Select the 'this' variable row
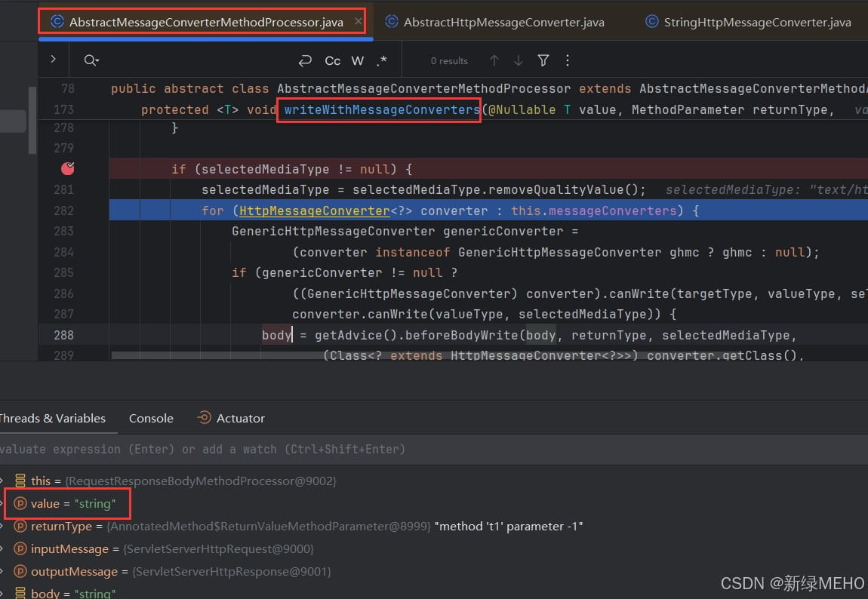The image size is (868, 599). click(434, 481)
